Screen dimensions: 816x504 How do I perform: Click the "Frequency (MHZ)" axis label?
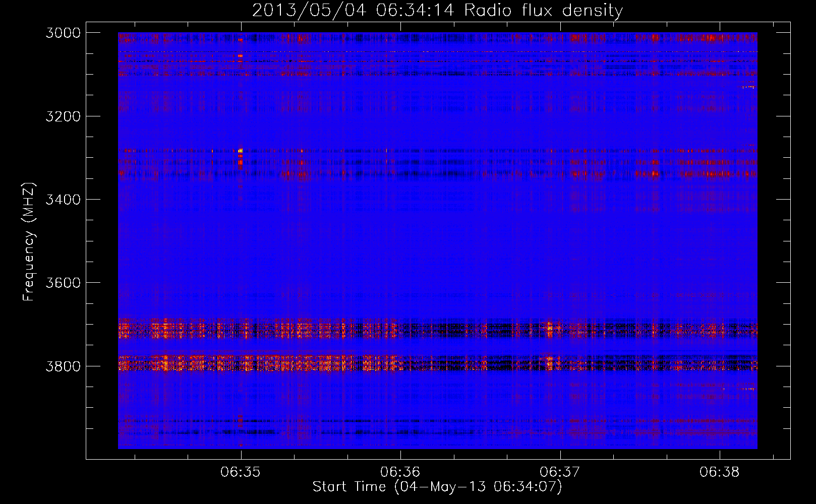click(x=29, y=242)
